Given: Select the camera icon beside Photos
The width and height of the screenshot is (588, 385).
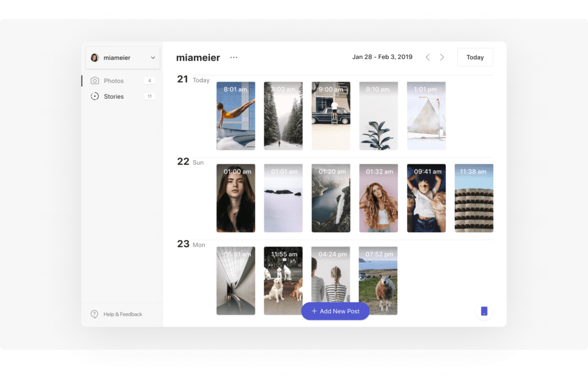Looking at the screenshot, I should (x=94, y=80).
